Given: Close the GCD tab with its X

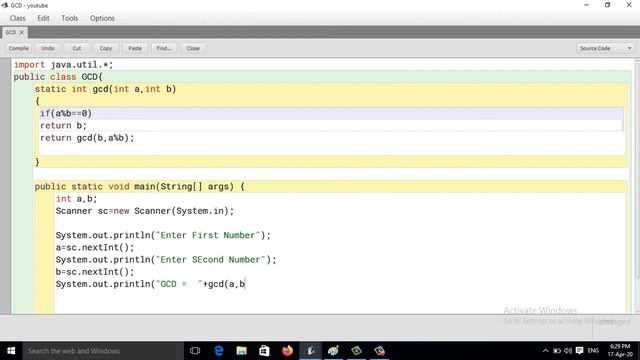Looking at the screenshot, I should tap(22, 32).
